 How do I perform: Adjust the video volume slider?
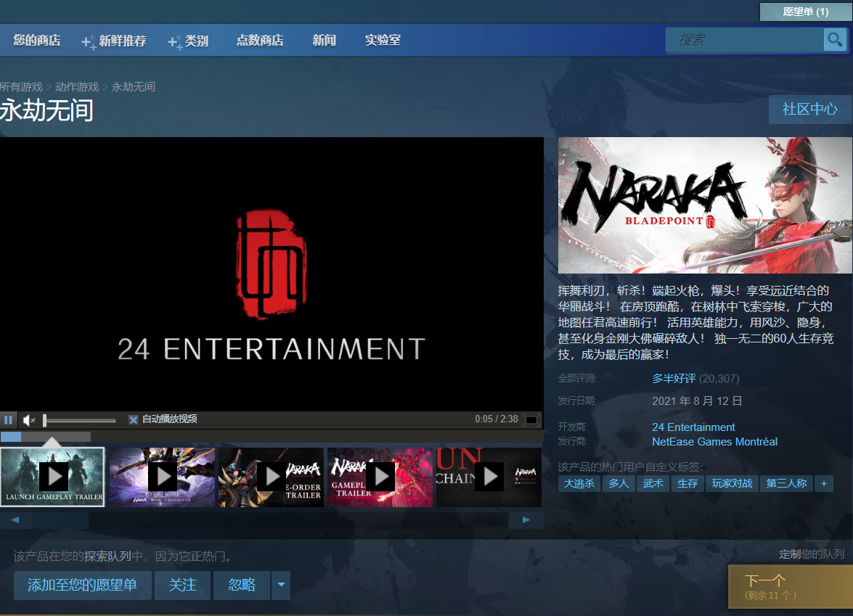(79, 420)
